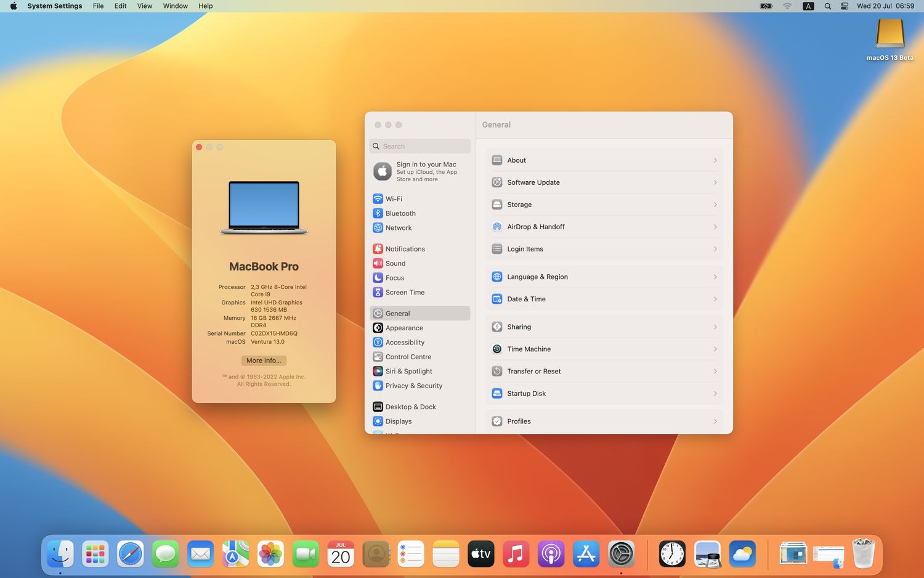Open Calendar from the Dock
Screen dimensions: 924x578
pyautogui.click(x=341, y=554)
